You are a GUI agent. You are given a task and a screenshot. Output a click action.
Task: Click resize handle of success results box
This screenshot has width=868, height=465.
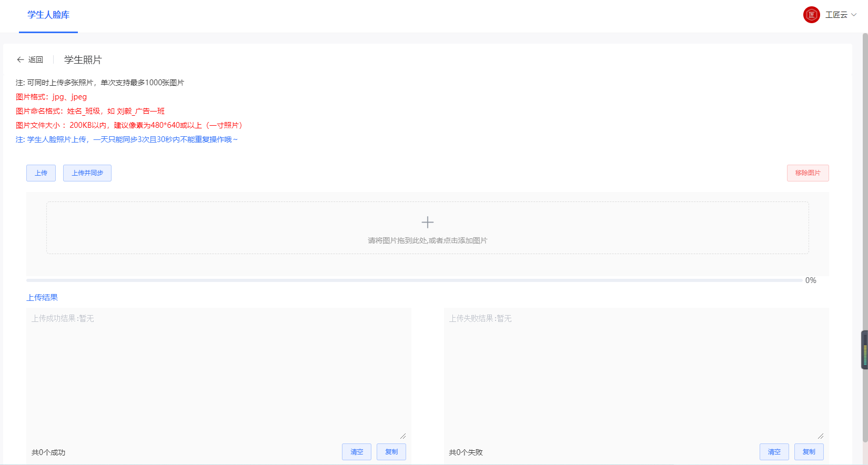402,436
